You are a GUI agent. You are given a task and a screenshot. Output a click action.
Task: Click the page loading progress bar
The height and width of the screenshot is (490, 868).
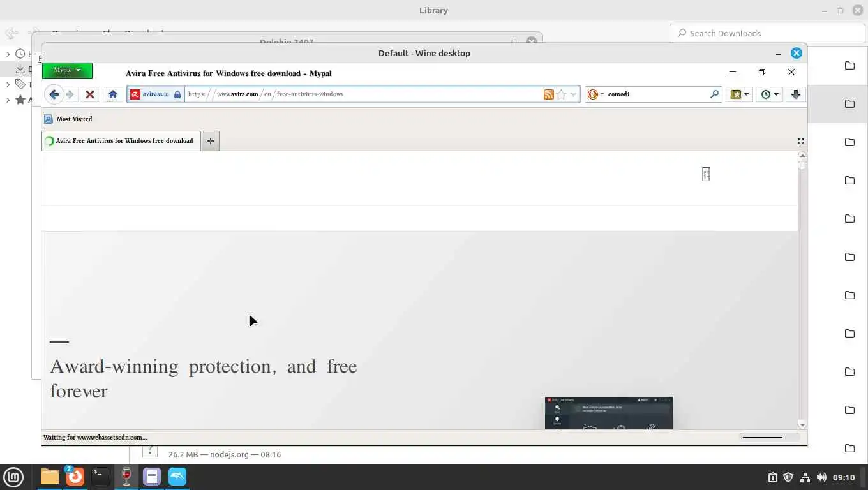[770, 437]
